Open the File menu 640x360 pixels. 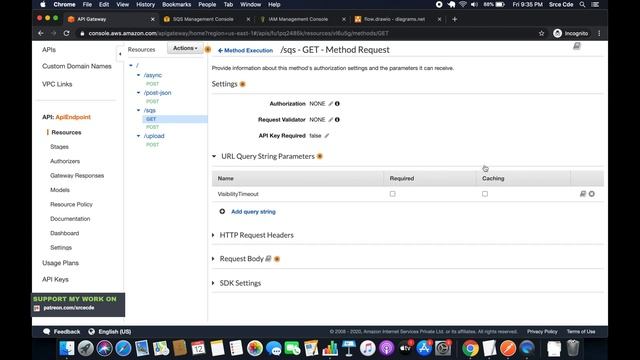click(87, 4)
